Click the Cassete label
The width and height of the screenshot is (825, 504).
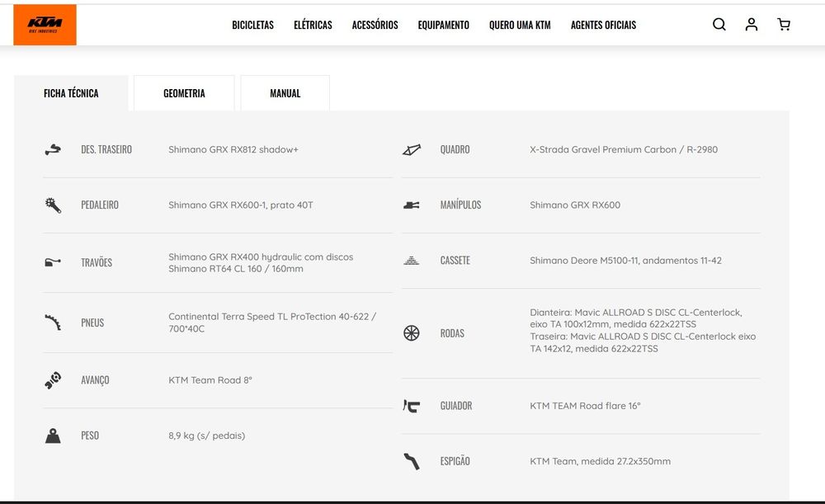coord(455,261)
